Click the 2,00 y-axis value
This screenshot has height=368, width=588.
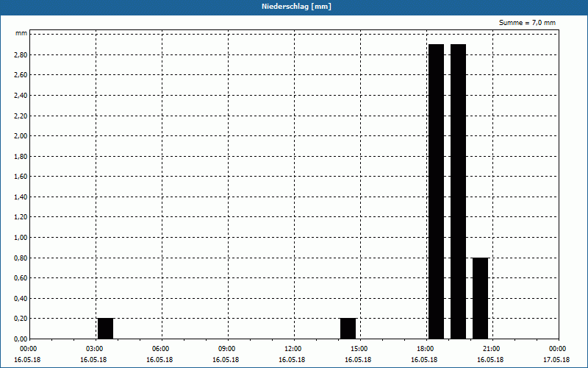coord(21,136)
